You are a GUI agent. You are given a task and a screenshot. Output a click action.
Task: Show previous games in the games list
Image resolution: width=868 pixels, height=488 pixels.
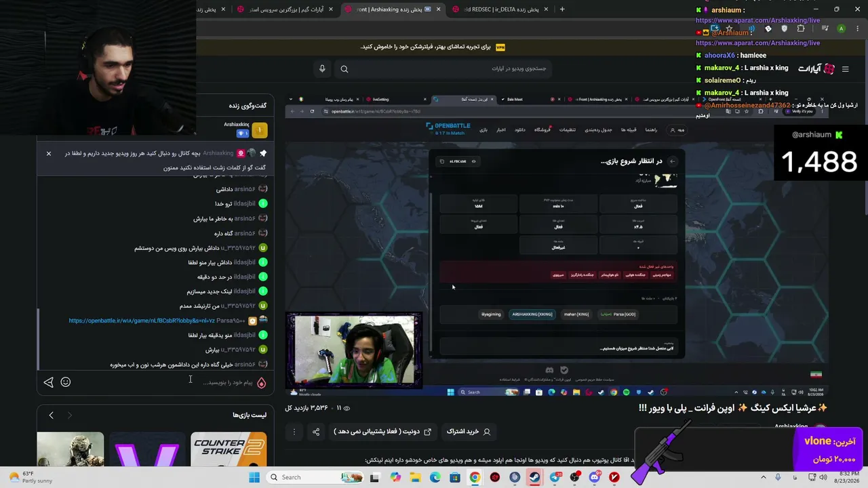(x=51, y=415)
